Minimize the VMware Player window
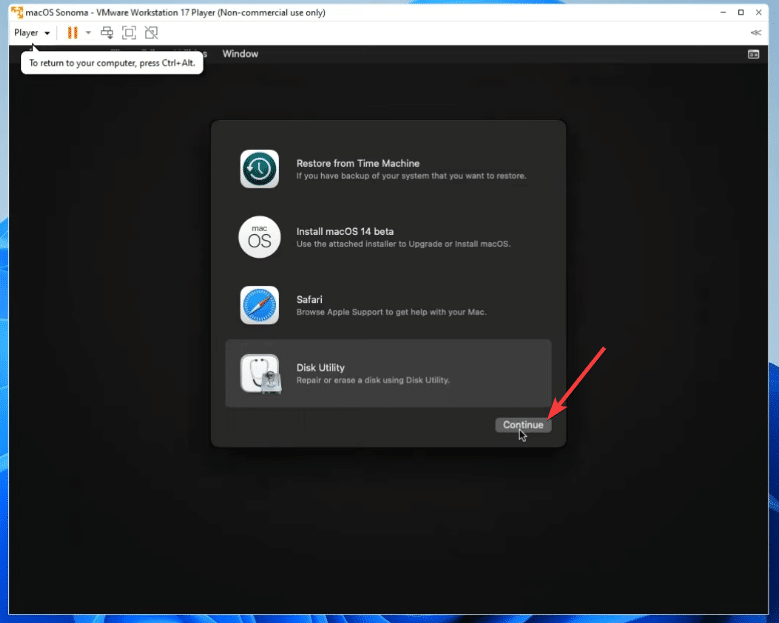Viewport: 779px width, 623px height. tap(723, 12)
